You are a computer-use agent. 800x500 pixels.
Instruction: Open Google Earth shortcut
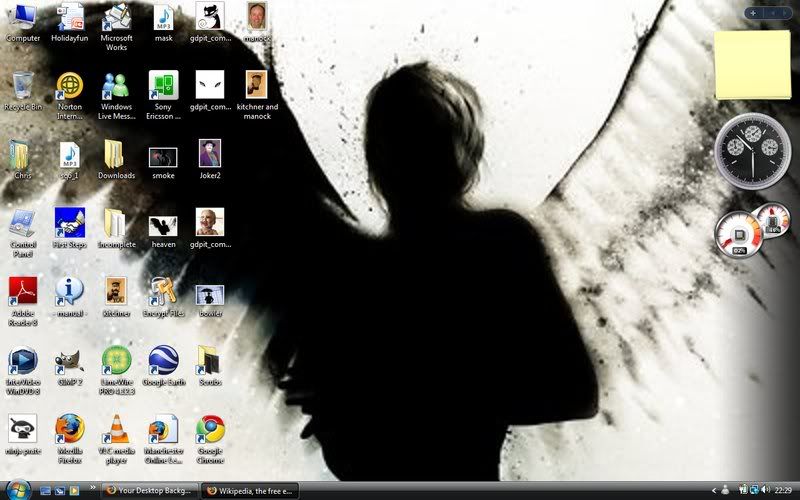tap(163, 360)
